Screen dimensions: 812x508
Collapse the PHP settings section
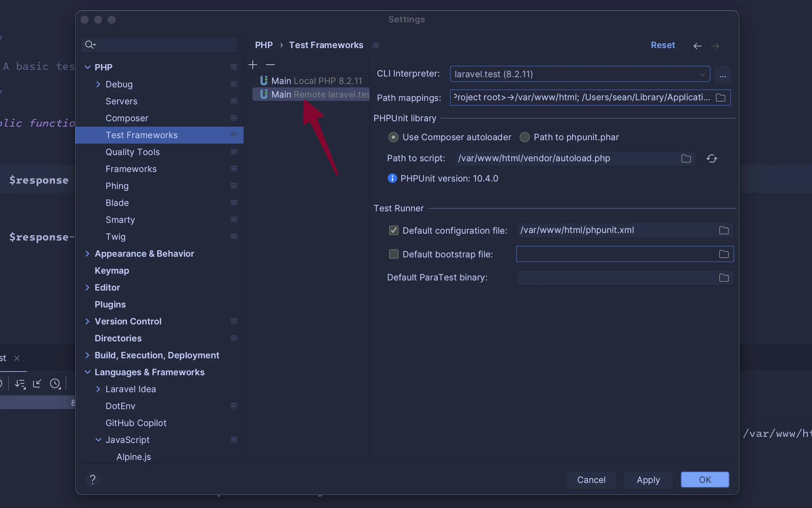pyautogui.click(x=87, y=67)
